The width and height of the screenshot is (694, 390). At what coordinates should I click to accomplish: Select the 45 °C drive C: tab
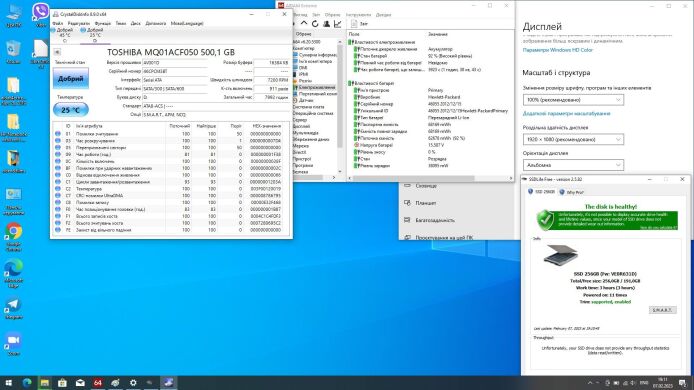tap(65, 35)
